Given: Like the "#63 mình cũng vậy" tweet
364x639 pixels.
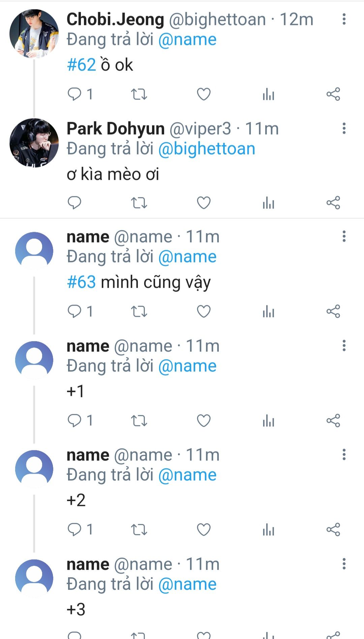Looking at the screenshot, I should click(x=204, y=311).
